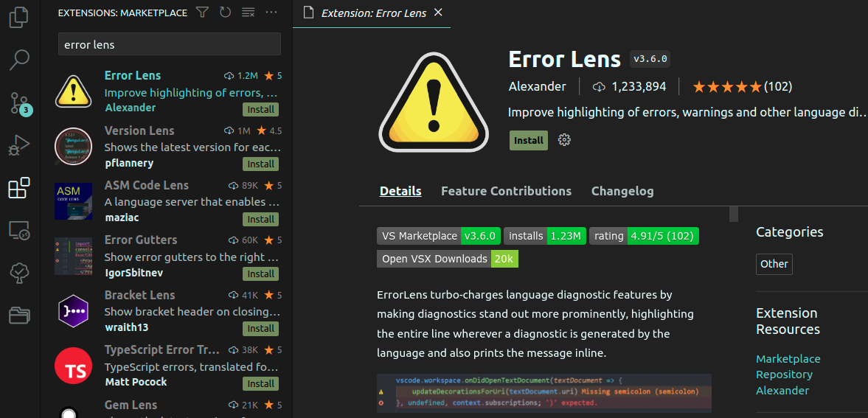This screenshot has height=418, width=868.
Task: Open the Search view in activity bar
Action: pos(19,60)
